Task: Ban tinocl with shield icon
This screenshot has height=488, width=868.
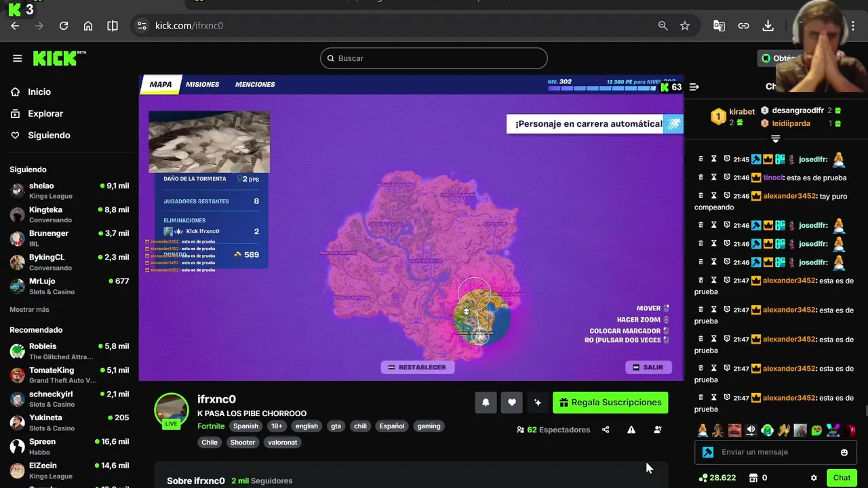Action: click(x=726, y=178)
